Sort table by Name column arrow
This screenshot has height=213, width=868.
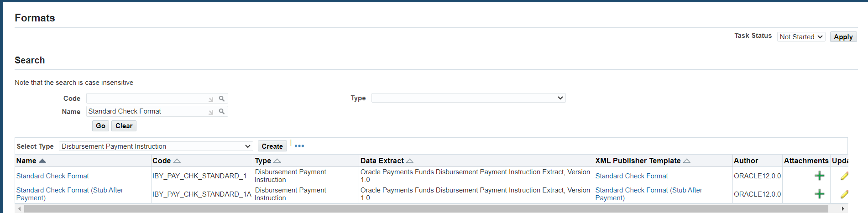coord(42,161)
